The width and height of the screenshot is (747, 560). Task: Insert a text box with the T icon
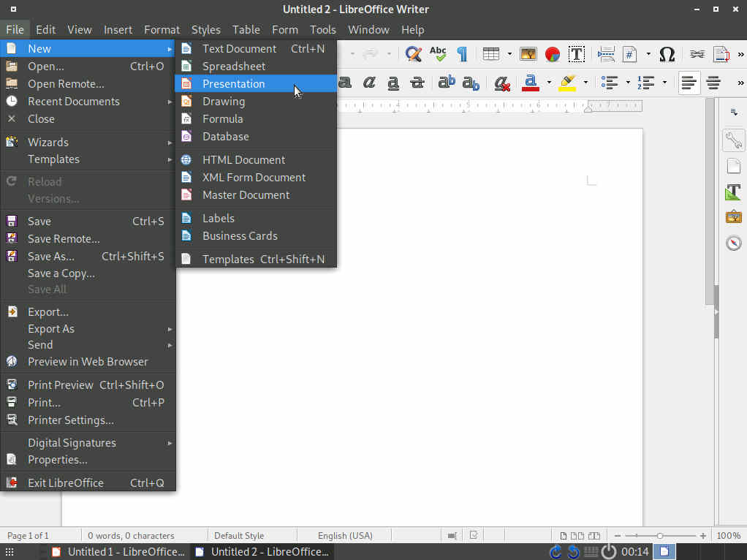(577, 54)
